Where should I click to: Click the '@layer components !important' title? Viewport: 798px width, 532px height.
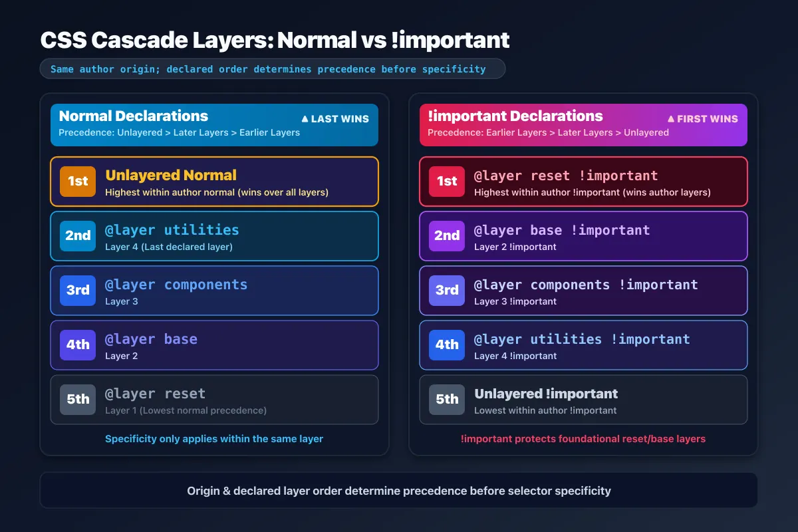586,285
